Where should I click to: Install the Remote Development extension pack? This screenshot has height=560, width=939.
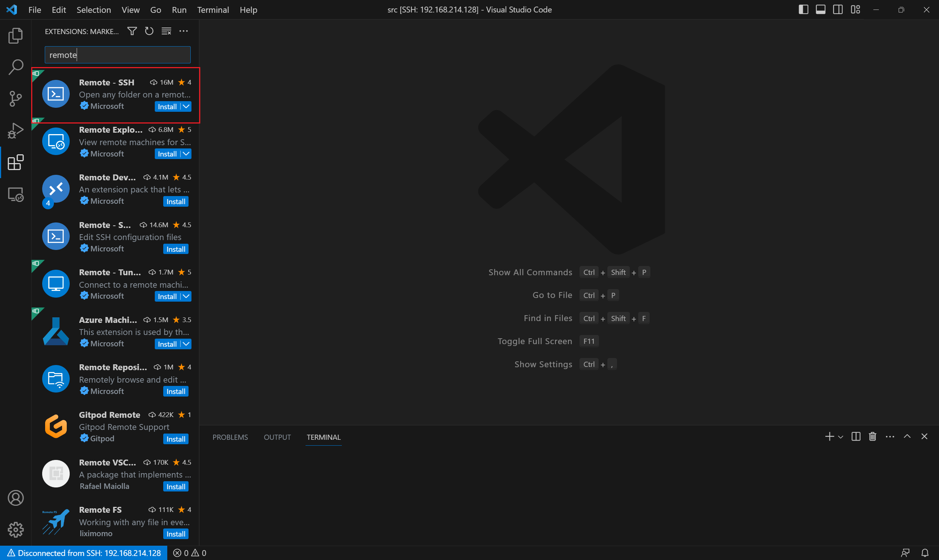pos(176,202)
